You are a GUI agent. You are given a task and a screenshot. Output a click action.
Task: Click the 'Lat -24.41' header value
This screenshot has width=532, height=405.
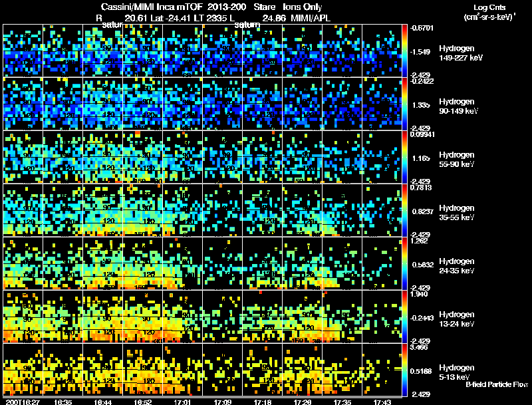point(172,18)
